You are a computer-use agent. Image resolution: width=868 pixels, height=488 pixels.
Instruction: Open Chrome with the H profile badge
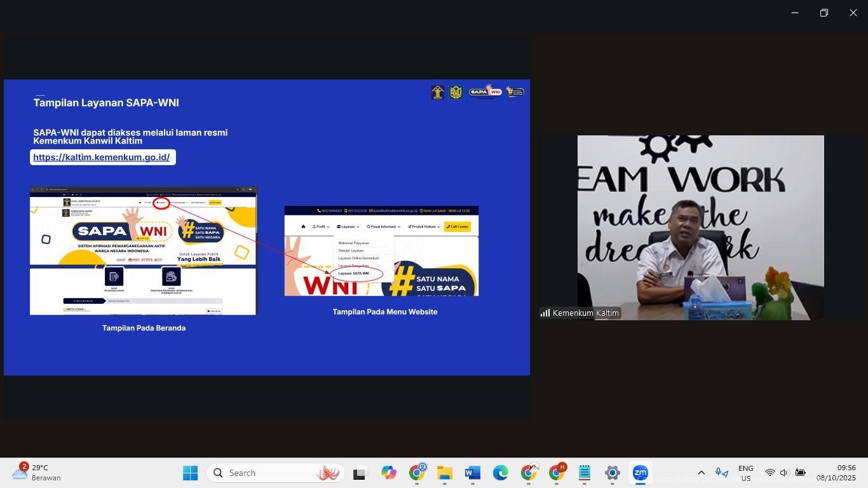tap(557, 473)
